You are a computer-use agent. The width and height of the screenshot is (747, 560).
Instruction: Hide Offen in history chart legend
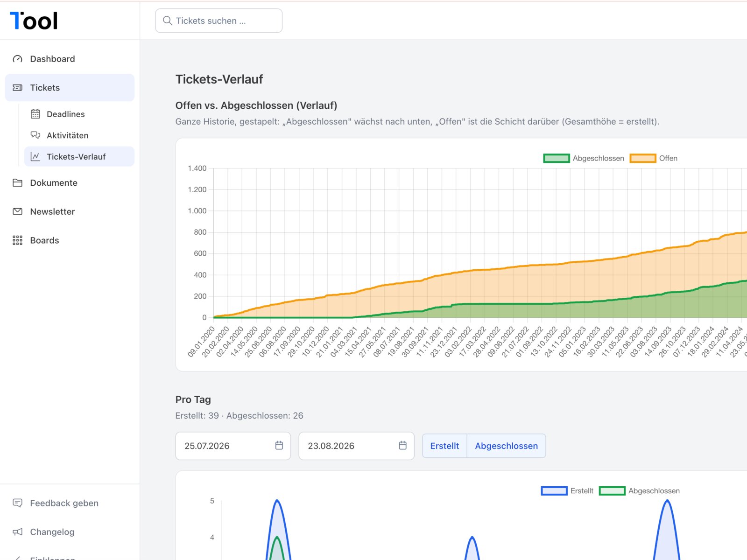(x=654, y=158)
